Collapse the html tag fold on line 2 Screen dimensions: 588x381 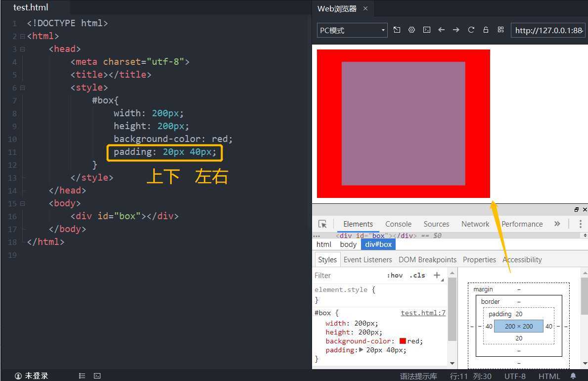[x=22, y=37]
